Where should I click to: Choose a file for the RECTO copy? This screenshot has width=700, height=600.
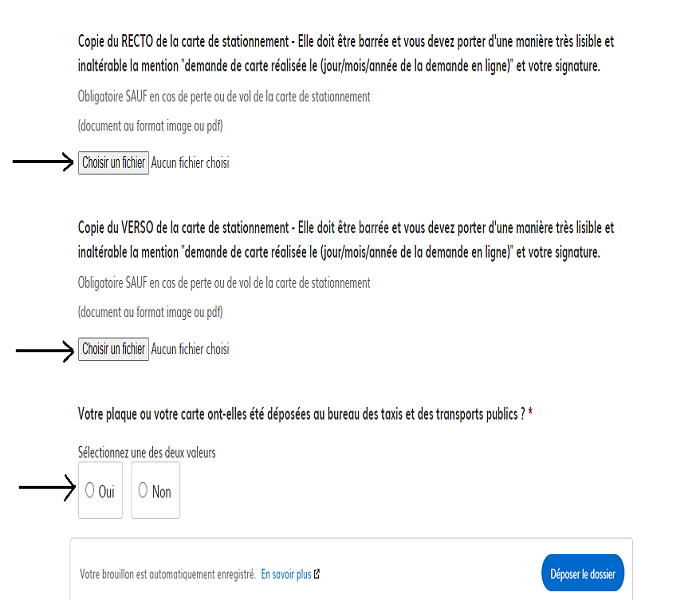click(x=113, y=163)
